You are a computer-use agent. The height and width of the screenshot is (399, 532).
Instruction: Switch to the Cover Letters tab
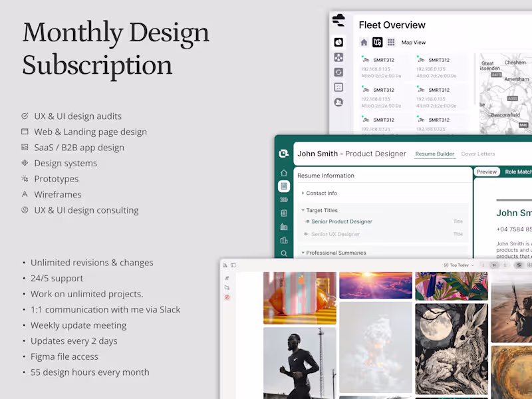coord(477,154)
